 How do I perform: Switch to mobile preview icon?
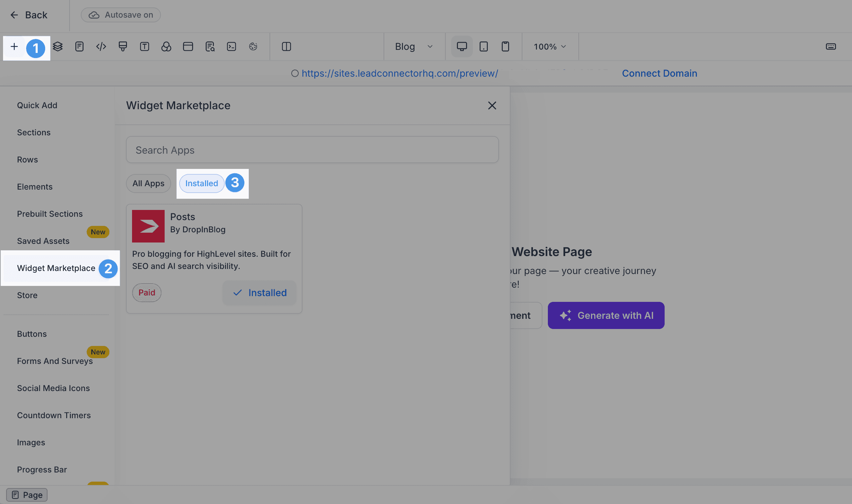(505, 46)
